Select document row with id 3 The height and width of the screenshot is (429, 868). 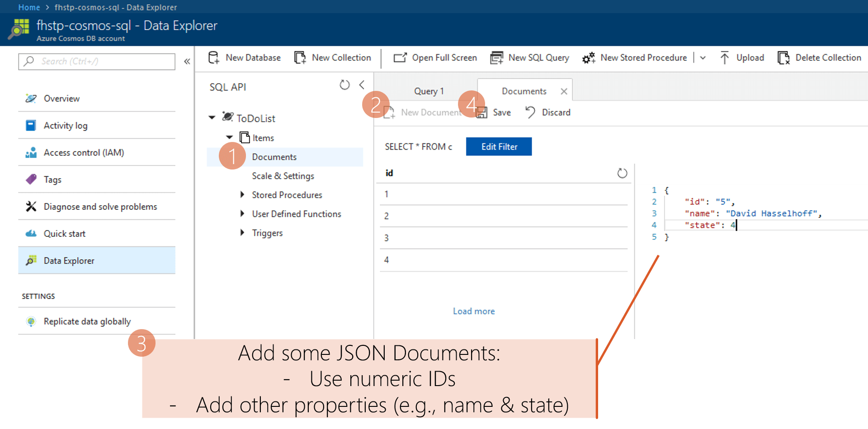pos(503,238)
